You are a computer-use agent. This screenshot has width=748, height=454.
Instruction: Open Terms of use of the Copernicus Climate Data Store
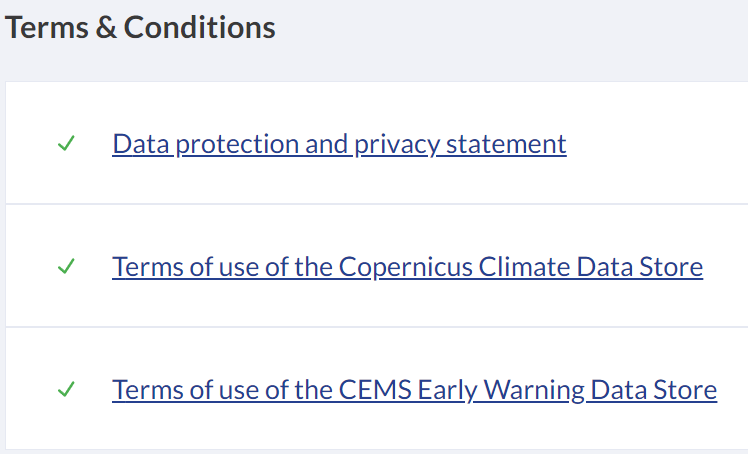tap(407, 267)
